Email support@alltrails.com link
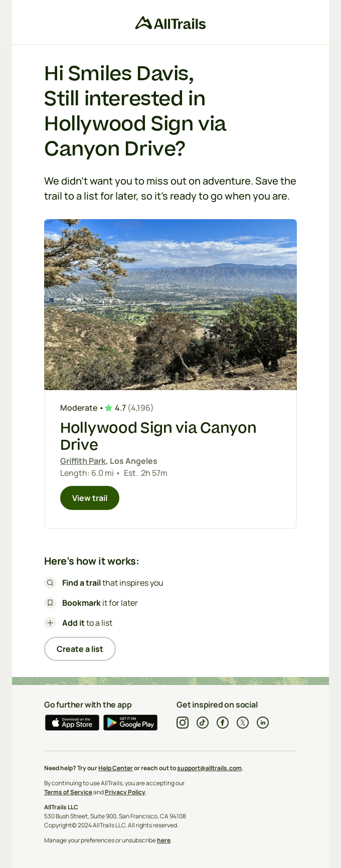This screenshot has width=341, height=868. click(209, 768)
